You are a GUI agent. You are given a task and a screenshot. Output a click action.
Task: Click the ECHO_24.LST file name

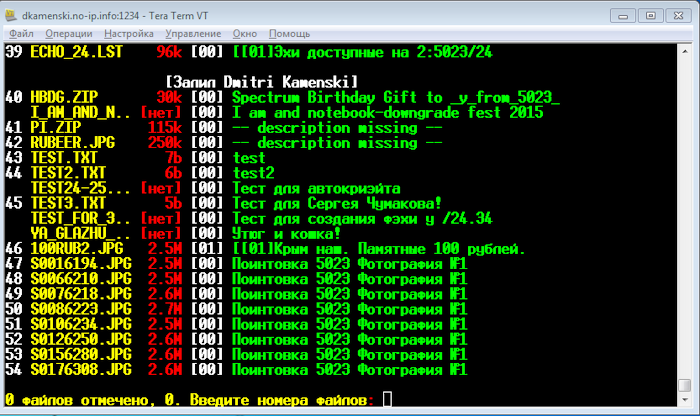[77, 51]
